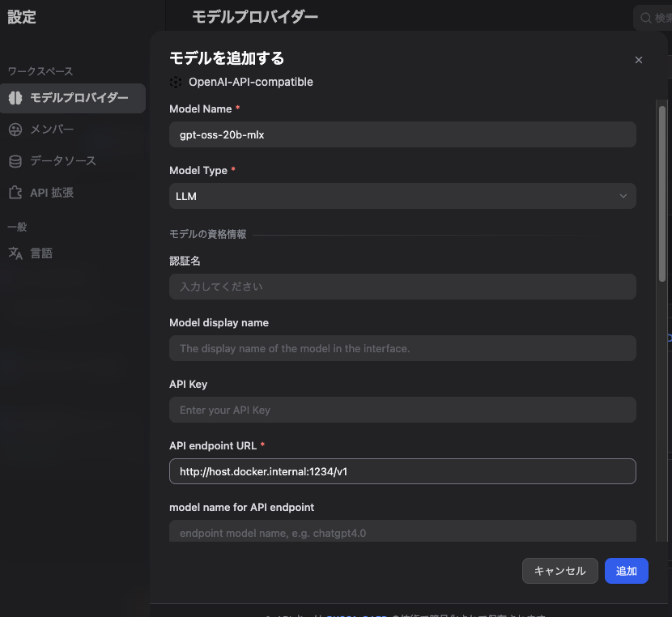This screenshot has height=617, width=672.
Task: Click the API endpoint URL label
Action: tap(213, 445)
